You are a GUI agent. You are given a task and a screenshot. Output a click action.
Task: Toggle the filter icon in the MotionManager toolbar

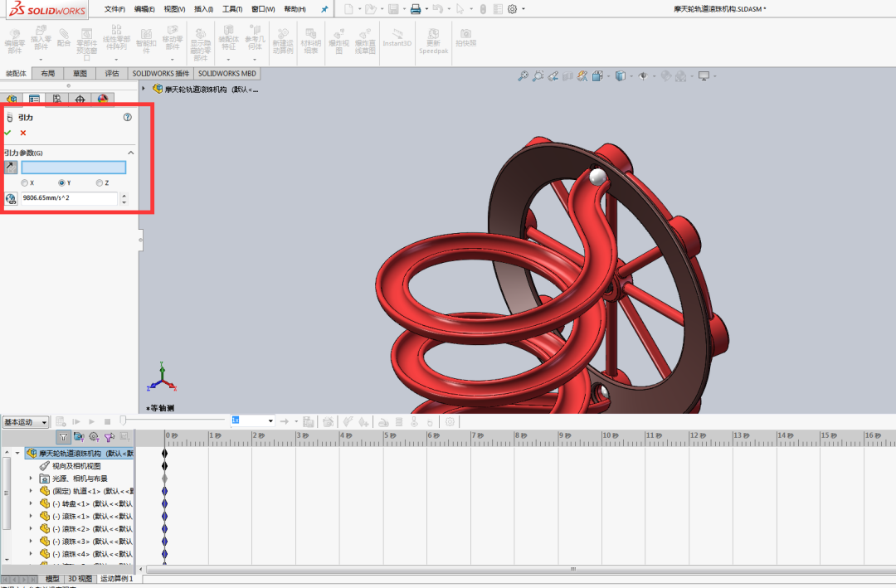click(63, 437)
